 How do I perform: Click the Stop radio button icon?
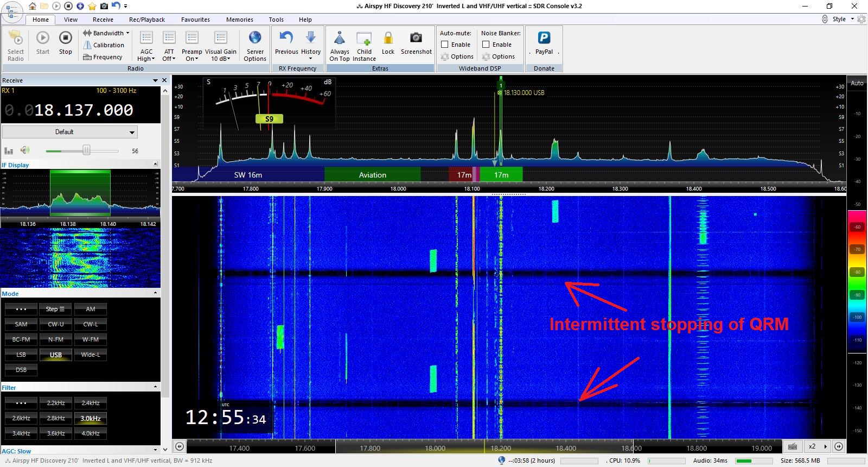pos(65,38)
